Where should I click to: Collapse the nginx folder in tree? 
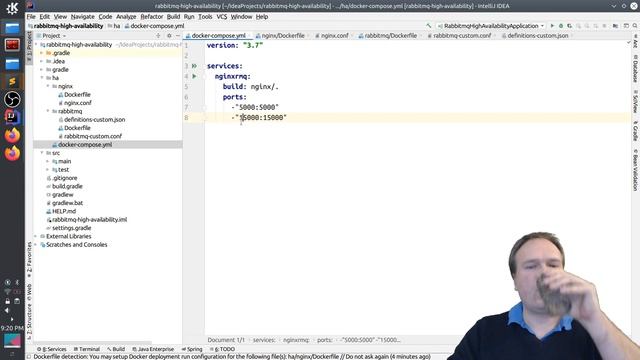pos(48,86)
